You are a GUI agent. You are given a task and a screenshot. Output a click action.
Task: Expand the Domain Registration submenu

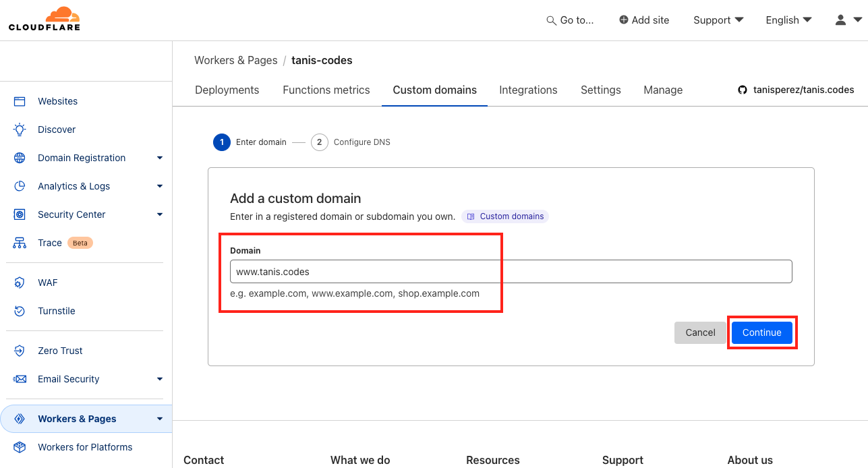pyautogui.click(x=160, y=158)
